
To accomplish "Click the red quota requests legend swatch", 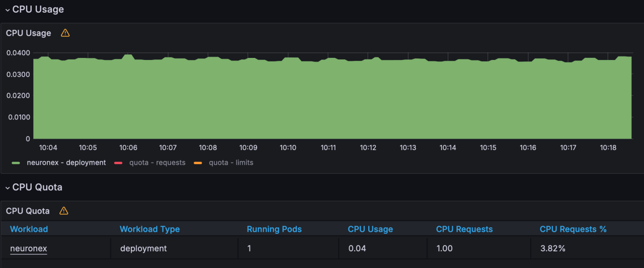I will [119, 163].
